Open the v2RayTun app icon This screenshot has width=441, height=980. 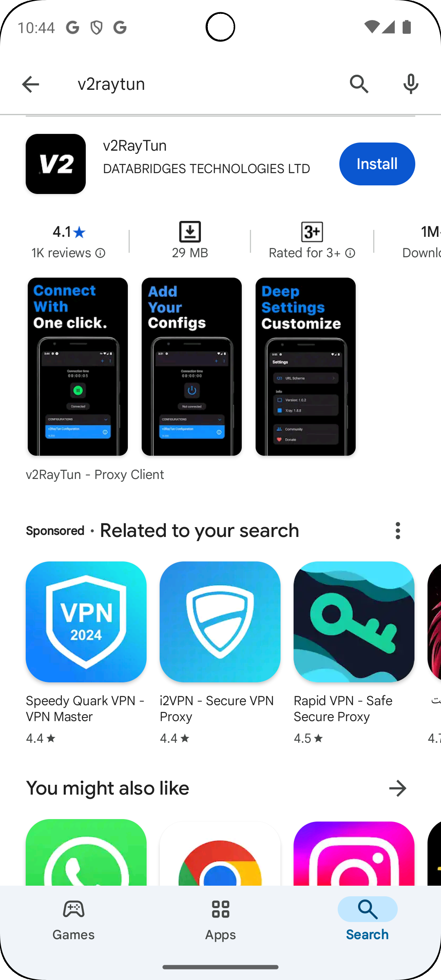coord(56,164)
